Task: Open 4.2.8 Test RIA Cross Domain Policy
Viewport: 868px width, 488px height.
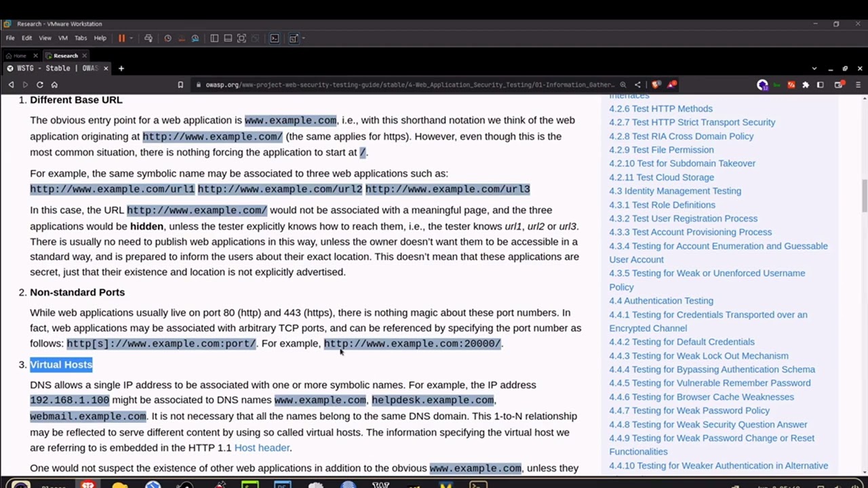Action: pyautogui.click(x=681, y=136)
